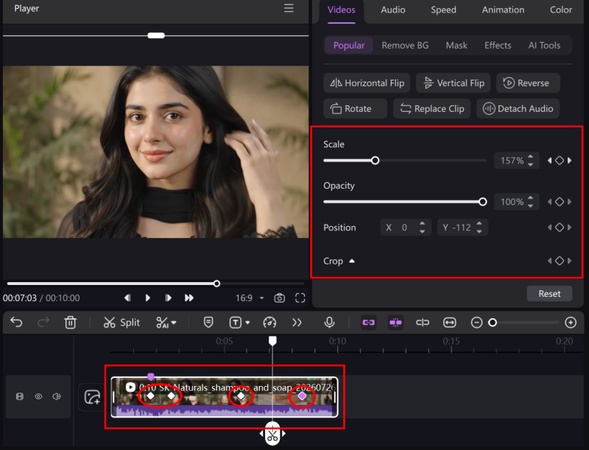Image resolution: width=589 pixels, height=450 pixels.
Task: Click the Reverse button
Action: 528,83
